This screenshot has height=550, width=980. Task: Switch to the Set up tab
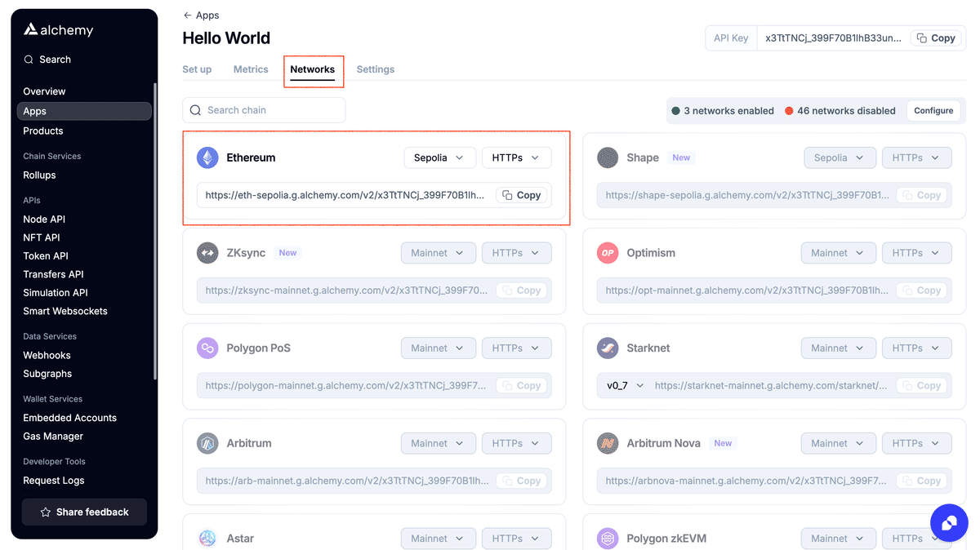(197, 69)
